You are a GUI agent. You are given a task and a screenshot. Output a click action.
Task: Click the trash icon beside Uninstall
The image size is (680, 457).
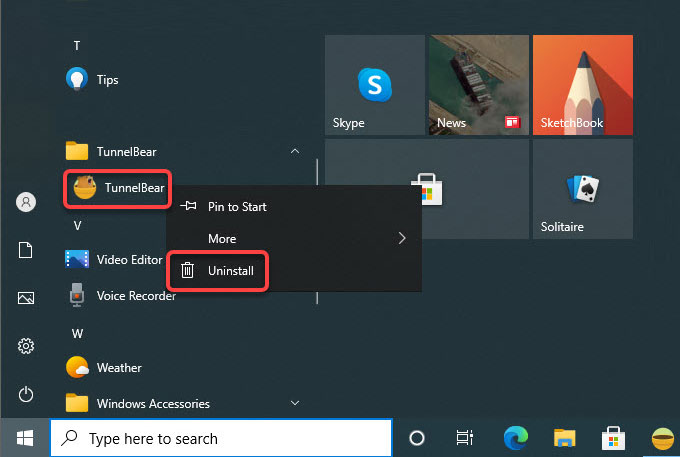coord(187,270)
